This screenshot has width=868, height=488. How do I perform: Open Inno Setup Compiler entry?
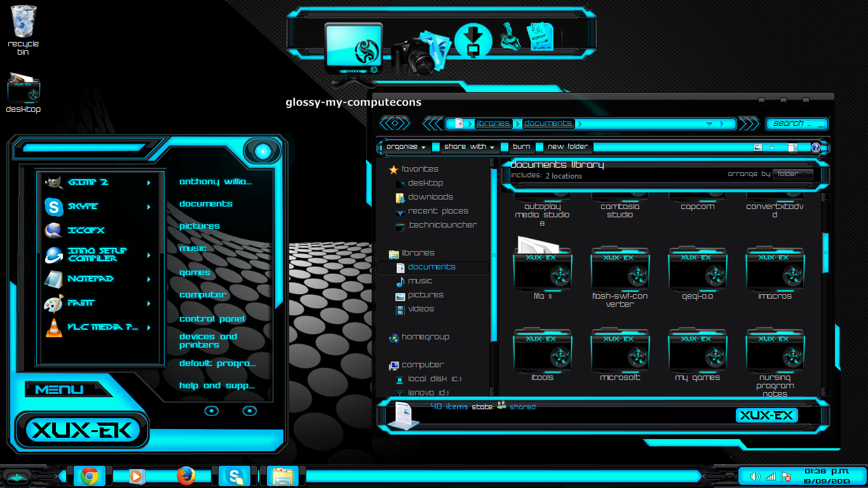98,255
